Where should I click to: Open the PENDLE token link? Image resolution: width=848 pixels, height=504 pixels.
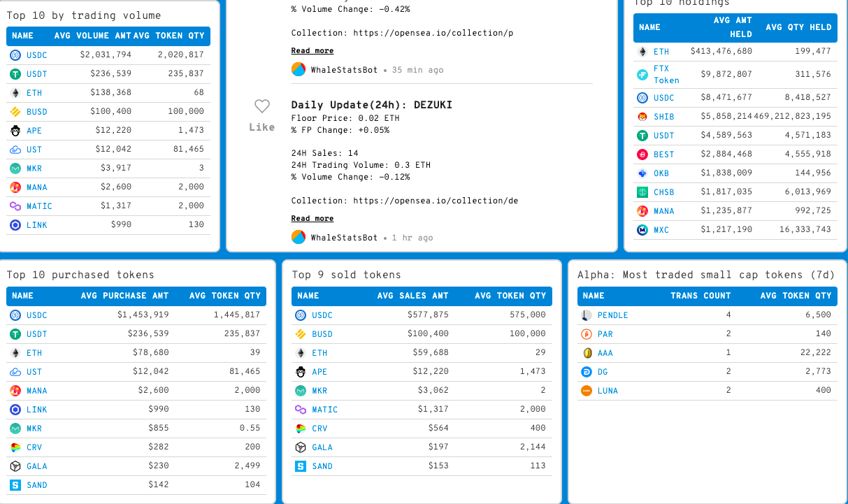click(x=613, y=315)
